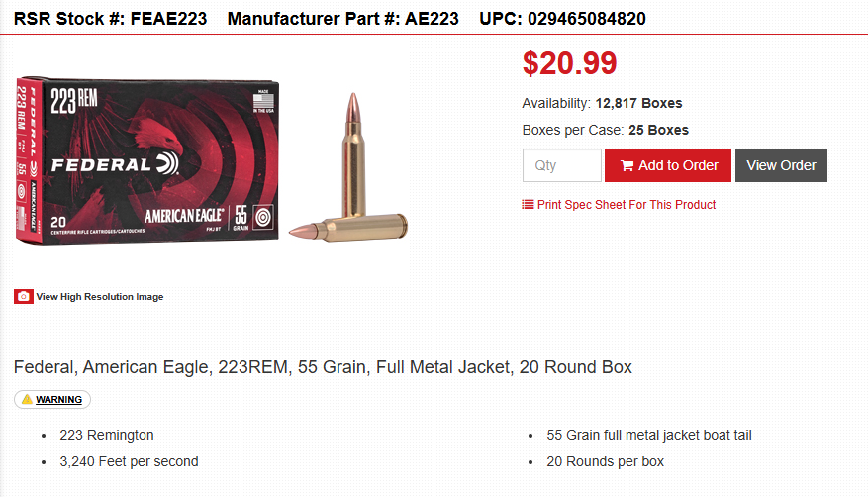
Task: Click the UPC number 029465084820
Action: [x=562, y=19]
